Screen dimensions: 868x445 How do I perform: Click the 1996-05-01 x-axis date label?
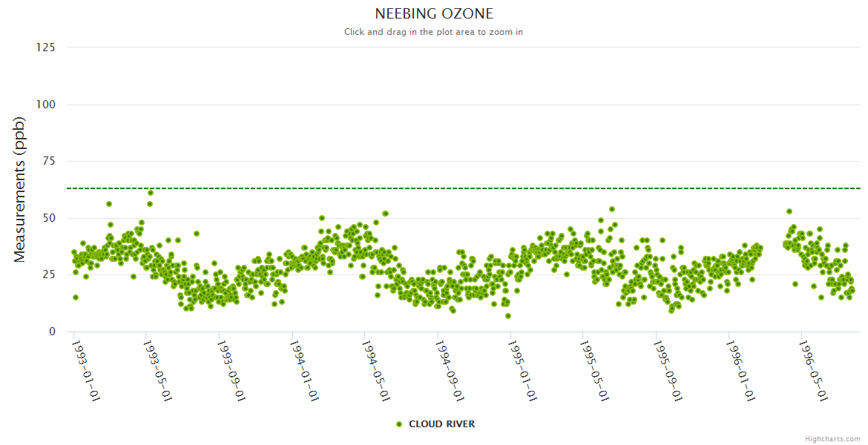pos(814,370)
